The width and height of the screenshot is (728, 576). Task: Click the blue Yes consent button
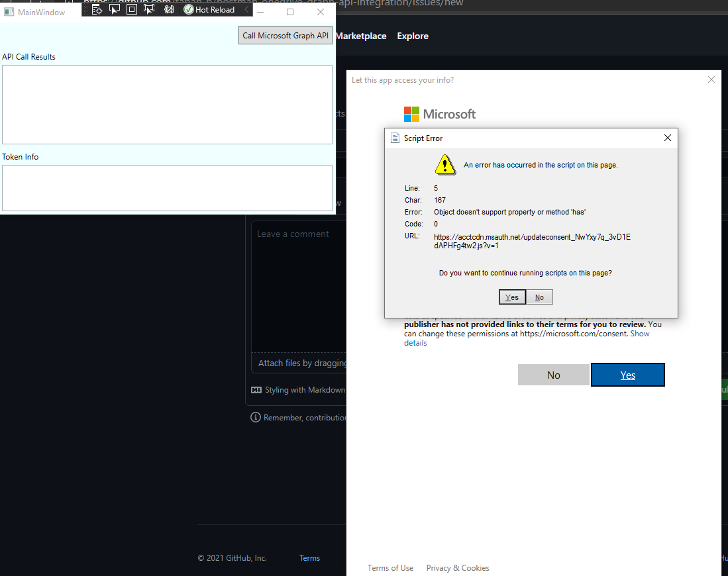tap(628, 375)
